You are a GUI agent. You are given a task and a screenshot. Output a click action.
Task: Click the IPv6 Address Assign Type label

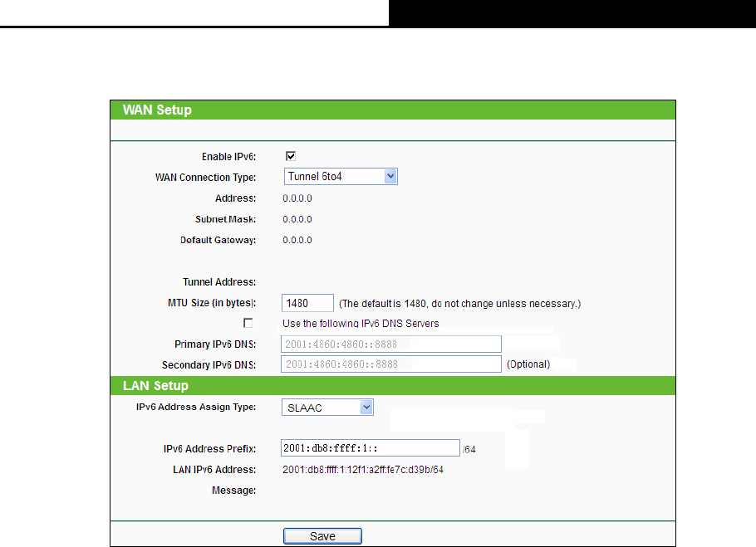196,407
